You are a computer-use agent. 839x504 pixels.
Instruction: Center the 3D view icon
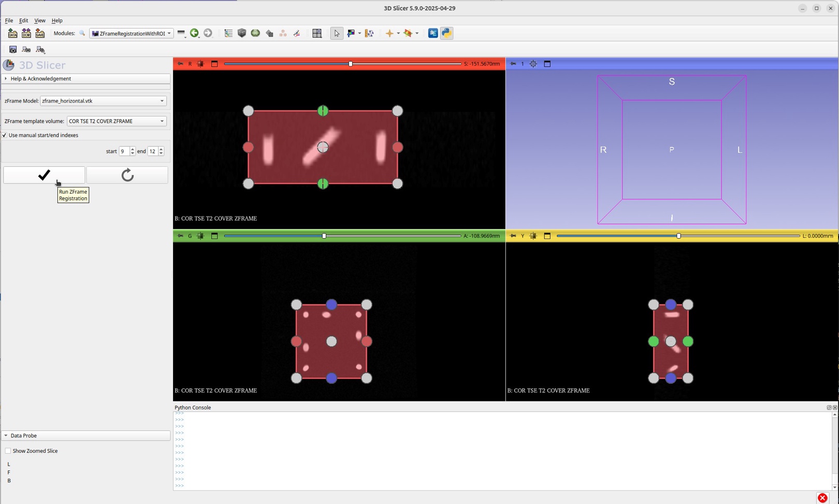click(x=533, y=64)
